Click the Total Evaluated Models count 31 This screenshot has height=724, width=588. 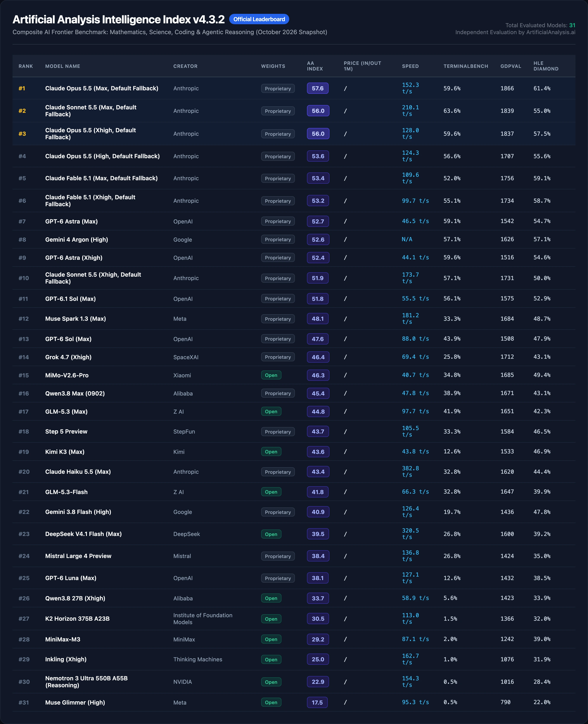coord(572,26)
